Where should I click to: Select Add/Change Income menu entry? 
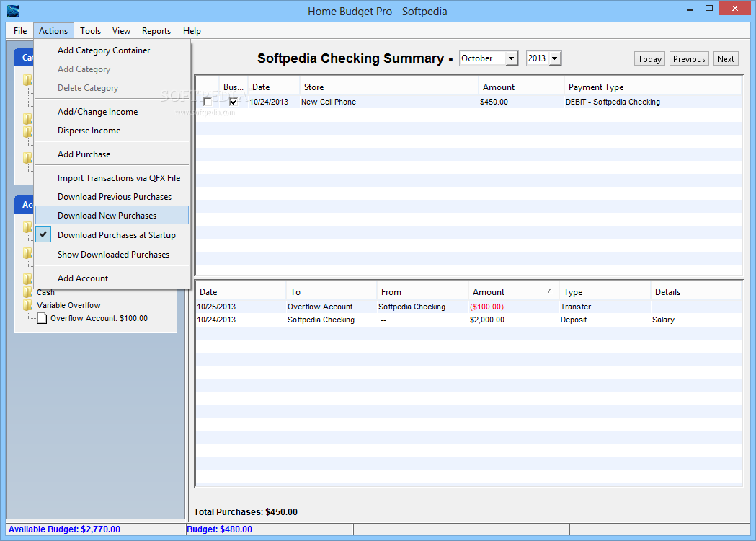(112, 112)
